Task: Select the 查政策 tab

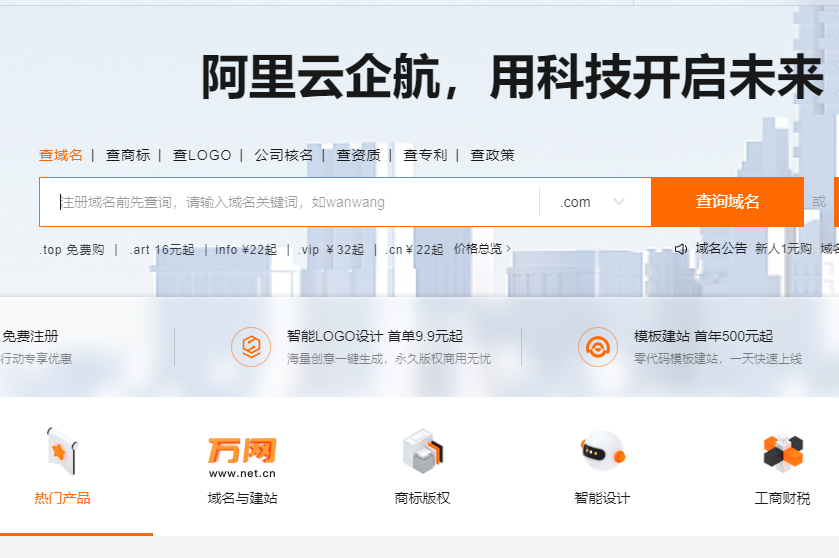Action: click(x=492, y=155)
